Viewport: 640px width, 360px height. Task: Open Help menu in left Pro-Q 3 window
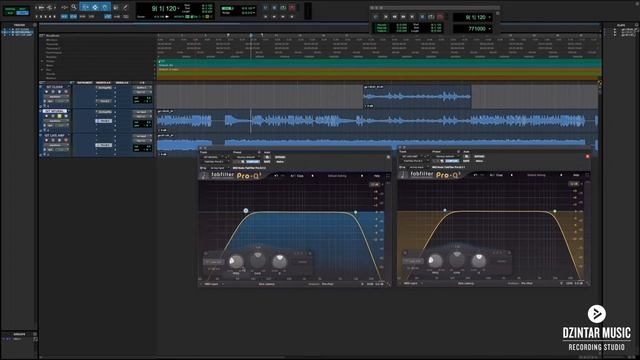click(377, 176)
